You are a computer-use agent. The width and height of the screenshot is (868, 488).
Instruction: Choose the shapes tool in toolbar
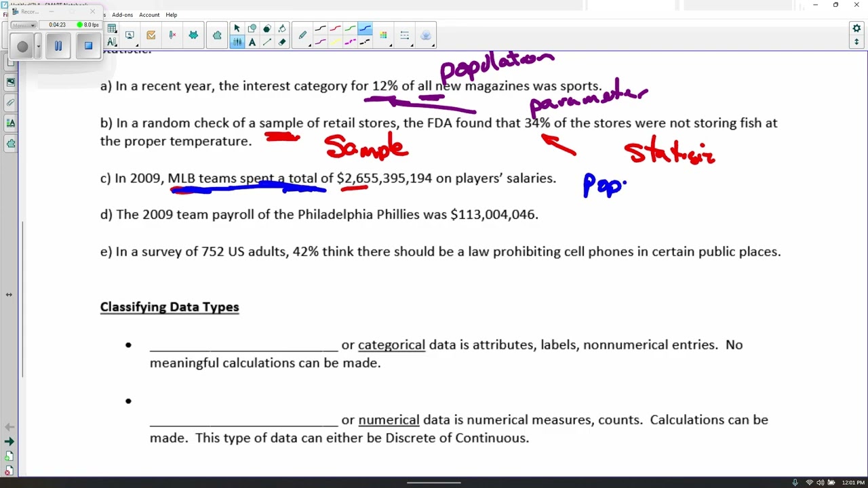[x=252, y=28]
